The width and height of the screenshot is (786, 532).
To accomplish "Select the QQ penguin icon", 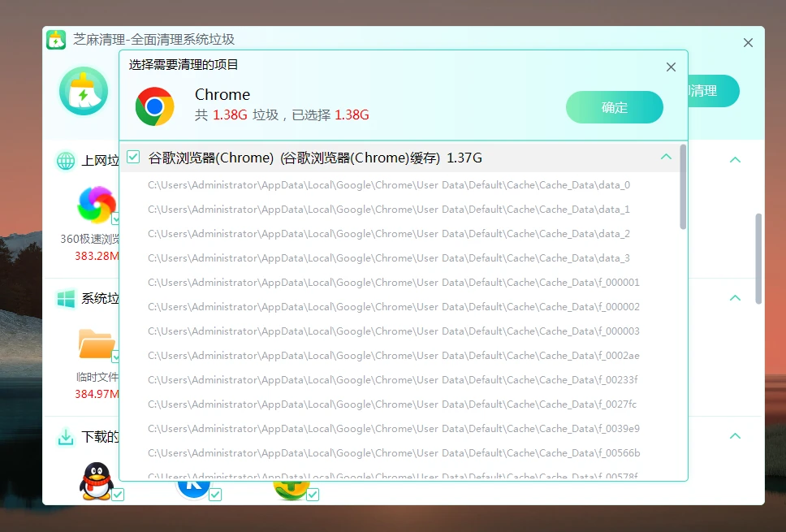I will (97, 481).
